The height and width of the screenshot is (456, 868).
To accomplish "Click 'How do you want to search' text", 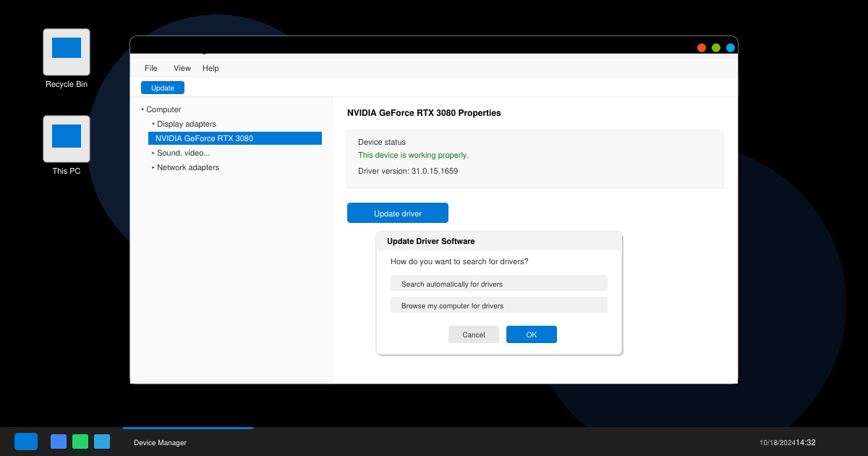I will tap(459, 261).
